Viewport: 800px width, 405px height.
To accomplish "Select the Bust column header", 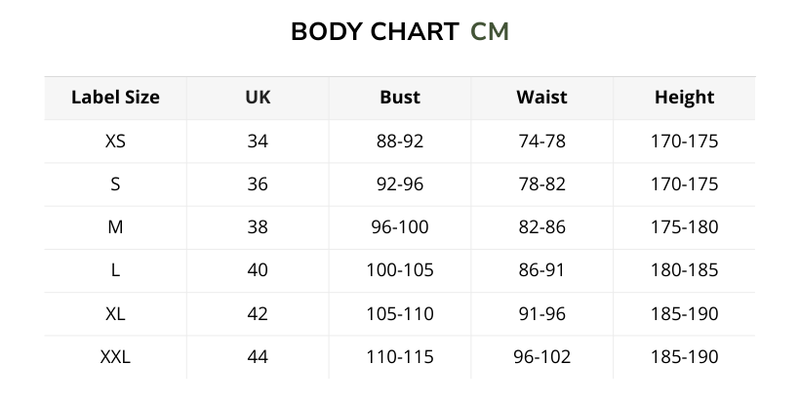I will click(400, 98).
